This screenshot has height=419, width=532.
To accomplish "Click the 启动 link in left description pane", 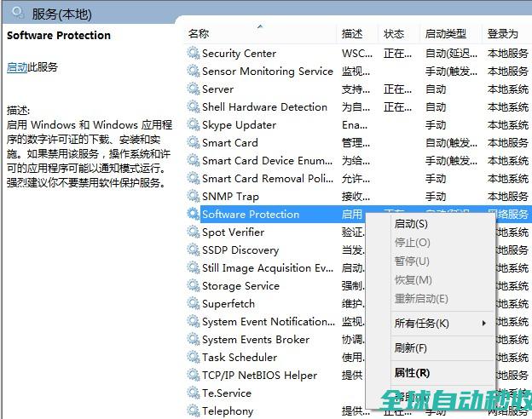I will click(17, 66).
